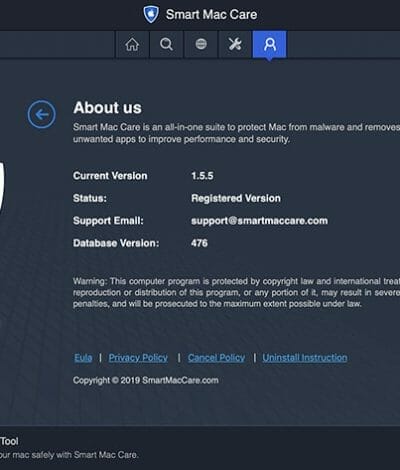
Task: Open the Uninstall Instruction link
Action: 305,358
